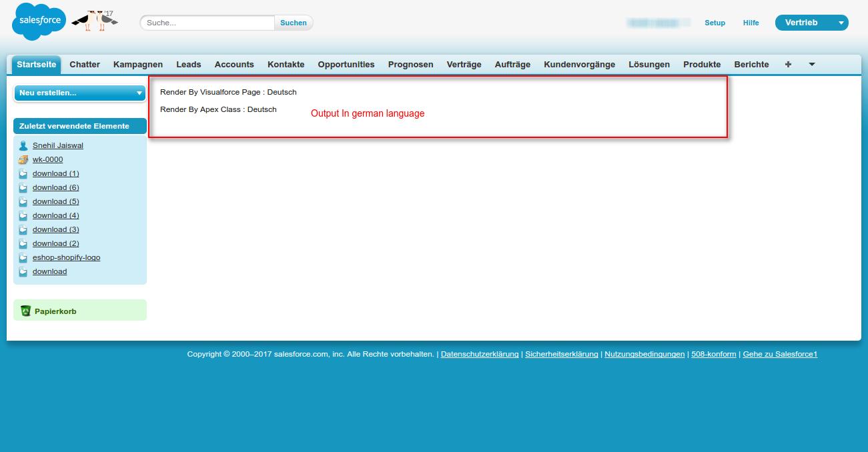The height and width of the screenshot is (452, 868).
Task: Open the Kampagnen tab
Action: pyautogui.click(x=138, y=65)
